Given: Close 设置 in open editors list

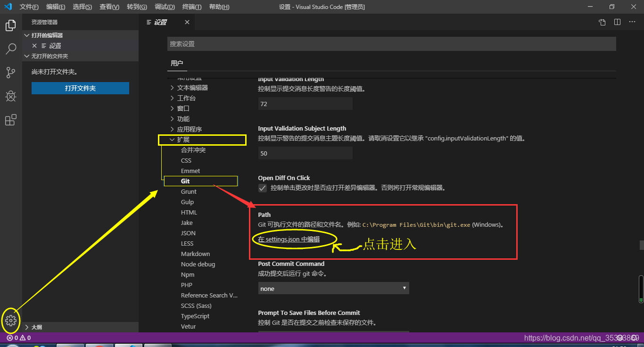Looking at the screenshot, I should click(34, 46).
